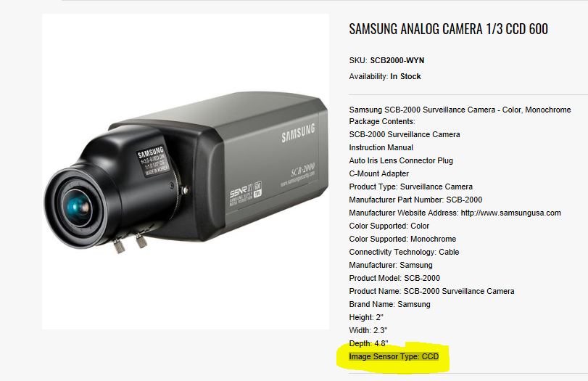Click the SSNR III logo on the camera
588x381 pixels.
click(x=245, y=194)
